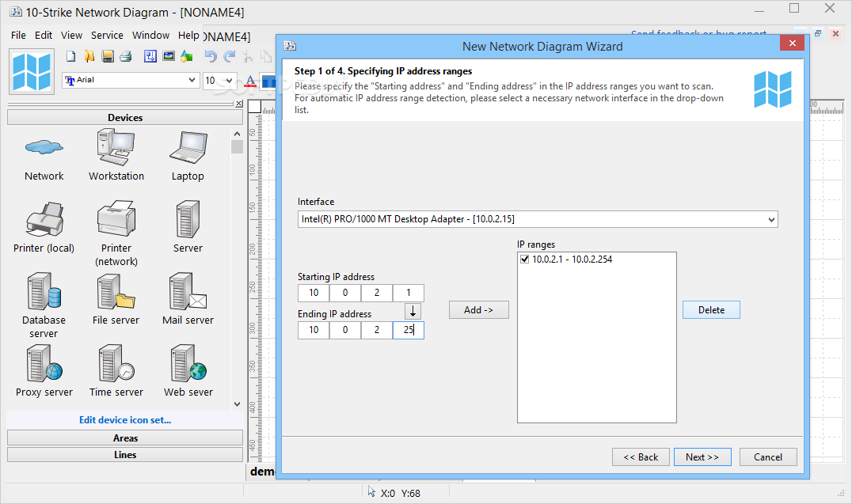Open the Edit menu
The width and height of the screenshot is (852, 504).
click(x=44, y=35)
